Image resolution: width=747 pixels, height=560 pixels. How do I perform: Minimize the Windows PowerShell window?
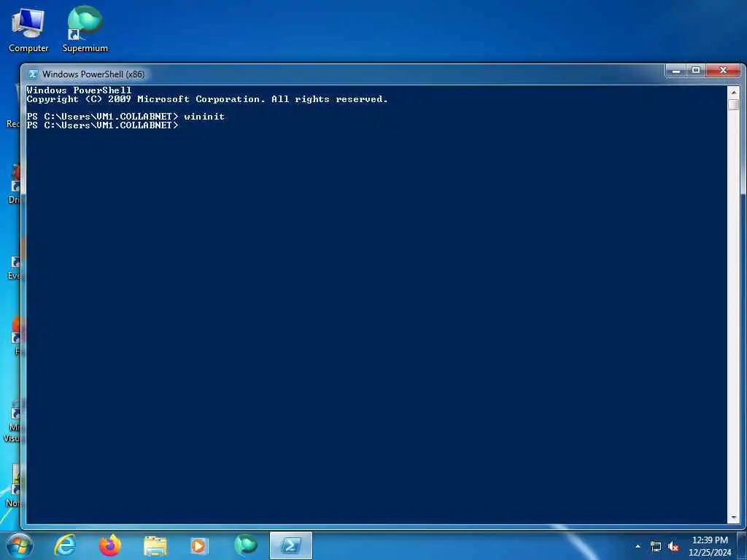coord(676,71)
